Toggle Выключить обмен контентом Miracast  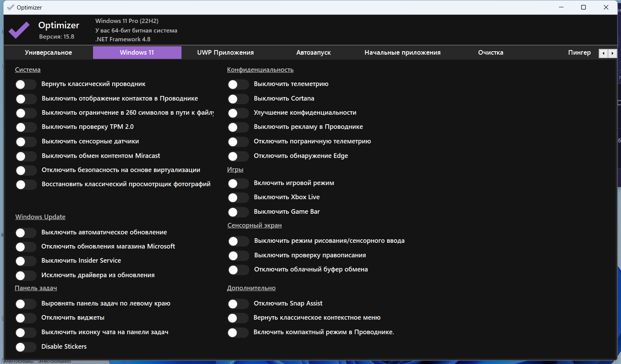(26, 156)
